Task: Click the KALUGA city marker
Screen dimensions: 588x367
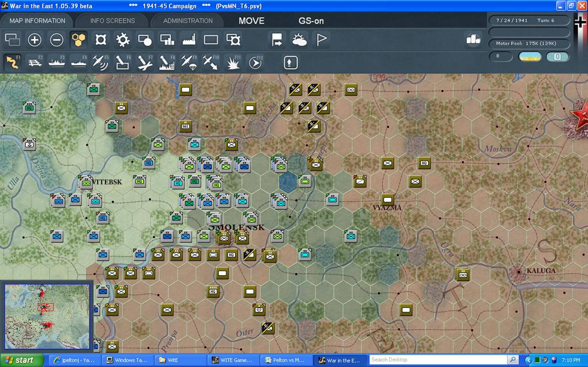Action: 519,272
